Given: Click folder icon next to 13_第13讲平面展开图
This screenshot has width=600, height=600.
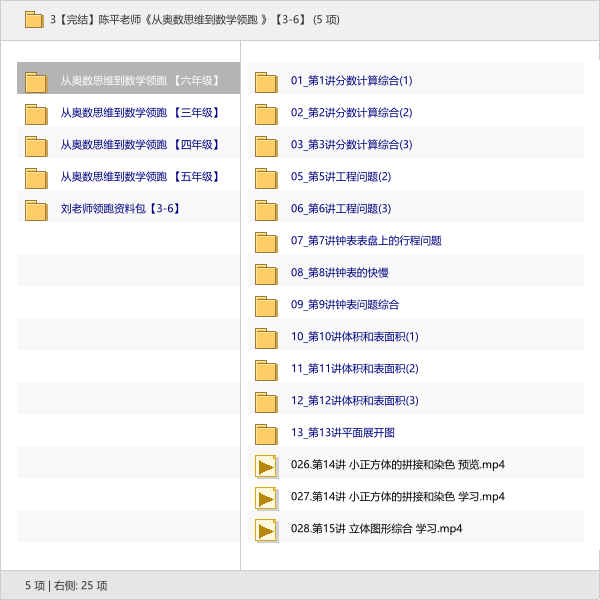Looking at the screenshot, I should [x=266, y=433].
